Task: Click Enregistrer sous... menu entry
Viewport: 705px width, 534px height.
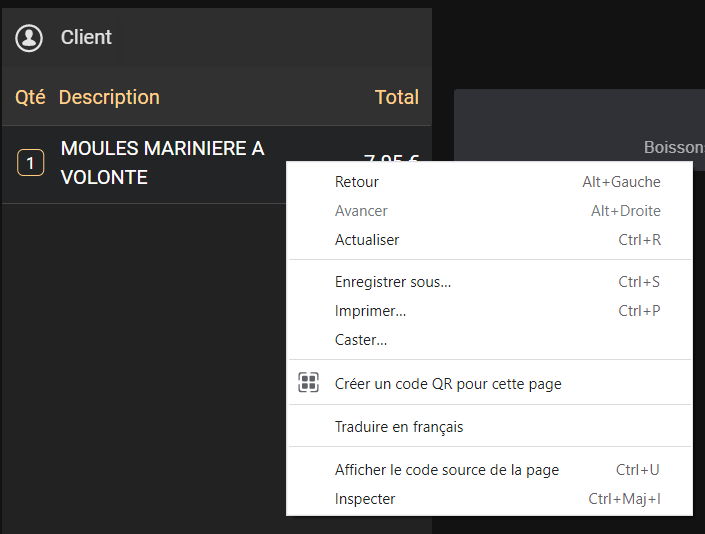Action: [393, 282]
